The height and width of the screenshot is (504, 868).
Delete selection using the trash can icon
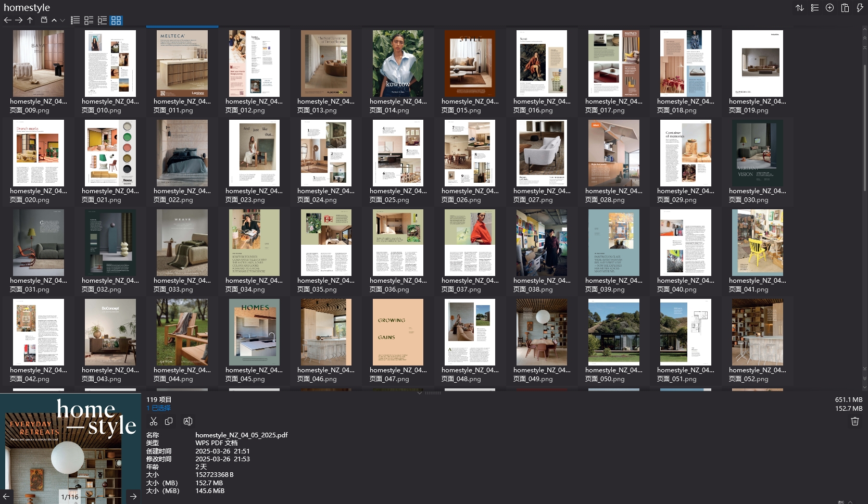pyautogui.click(x=854, y=421)
